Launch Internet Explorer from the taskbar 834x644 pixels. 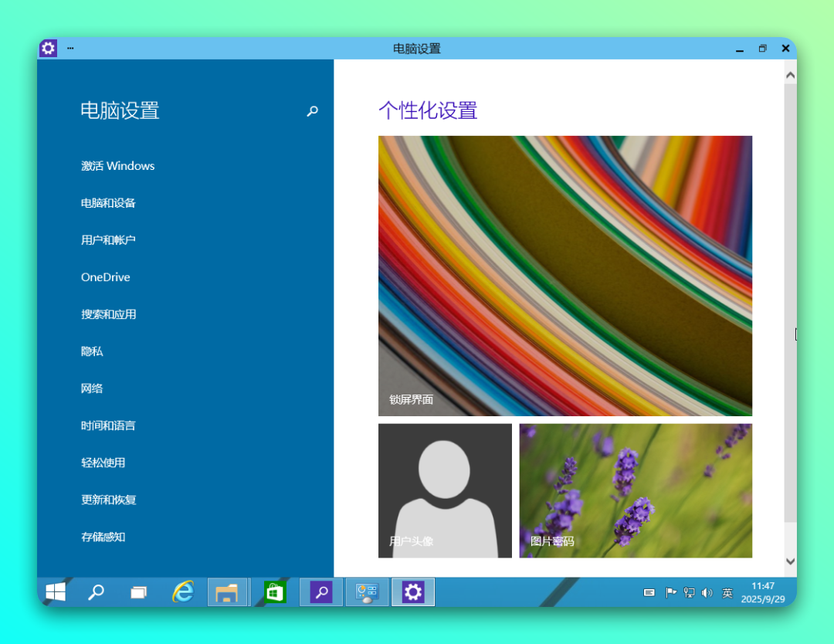(x=183, y=592)
